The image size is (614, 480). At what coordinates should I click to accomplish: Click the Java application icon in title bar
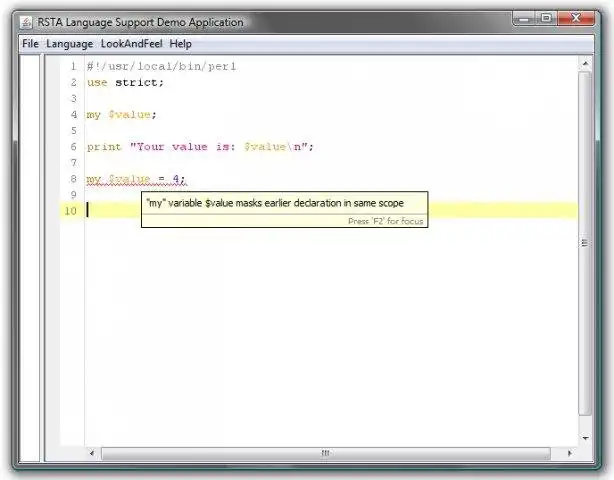26,22
